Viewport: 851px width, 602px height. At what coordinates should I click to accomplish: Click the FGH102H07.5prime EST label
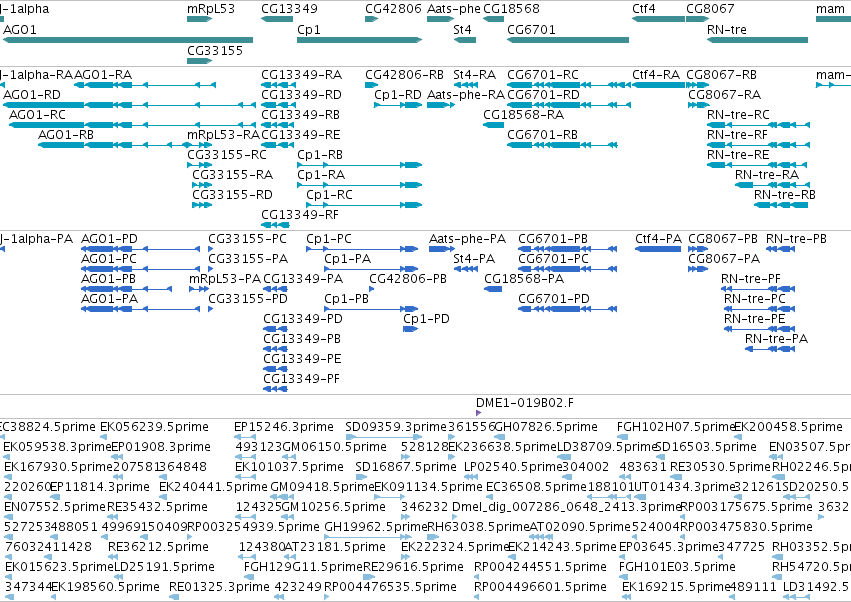coord(676,427)
